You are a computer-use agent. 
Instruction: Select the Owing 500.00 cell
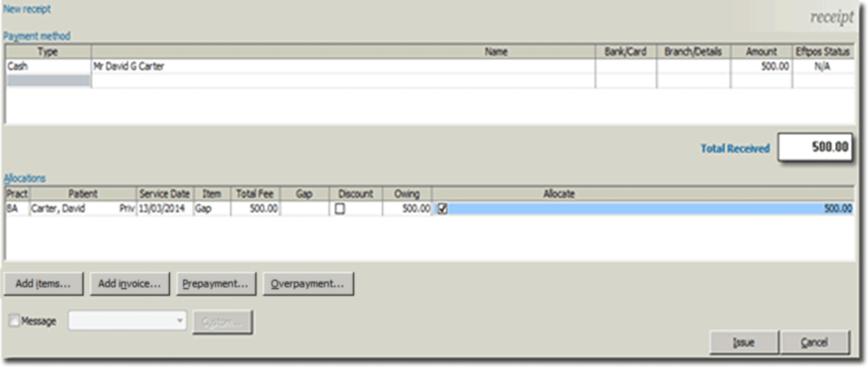click(x=407, y=209)
